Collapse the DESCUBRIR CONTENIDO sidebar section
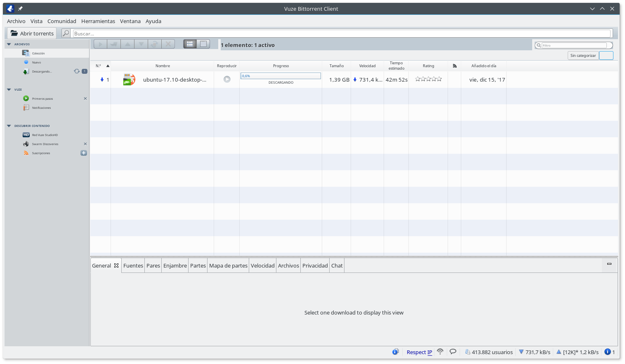 [9, 126]
